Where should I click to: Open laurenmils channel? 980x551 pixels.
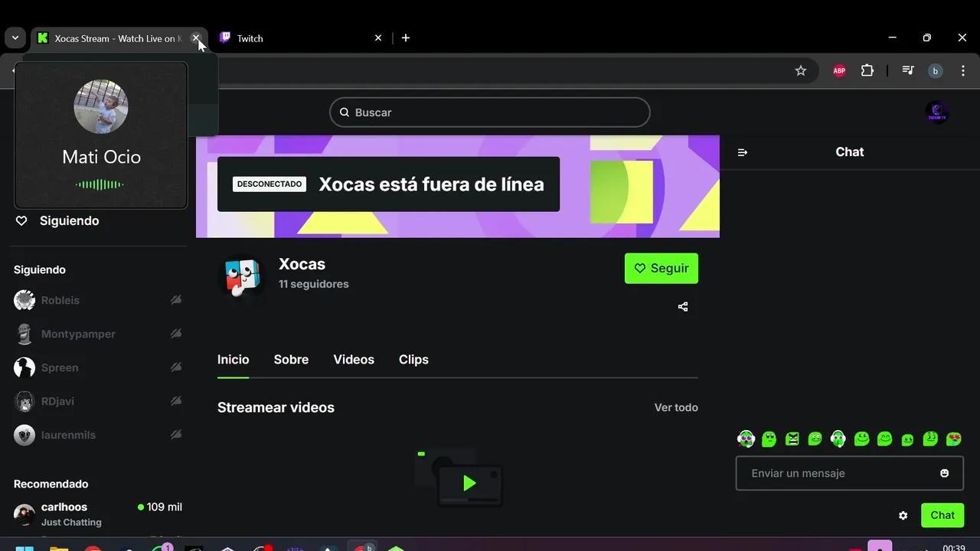pos(98,435)
